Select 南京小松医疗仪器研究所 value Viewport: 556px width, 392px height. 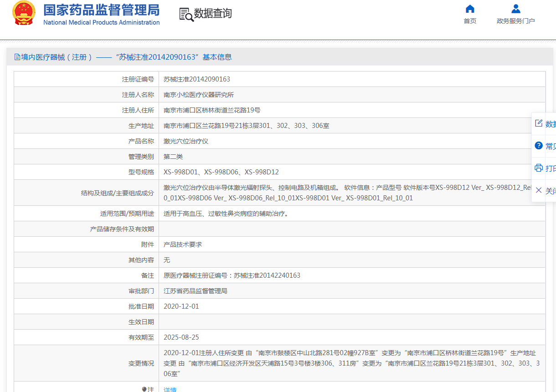(199, 95)
